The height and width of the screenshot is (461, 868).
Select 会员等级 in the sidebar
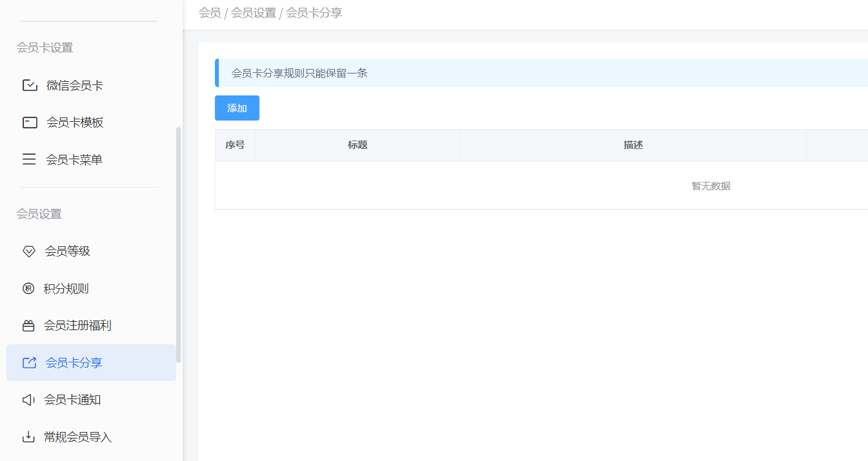(91, 251)
